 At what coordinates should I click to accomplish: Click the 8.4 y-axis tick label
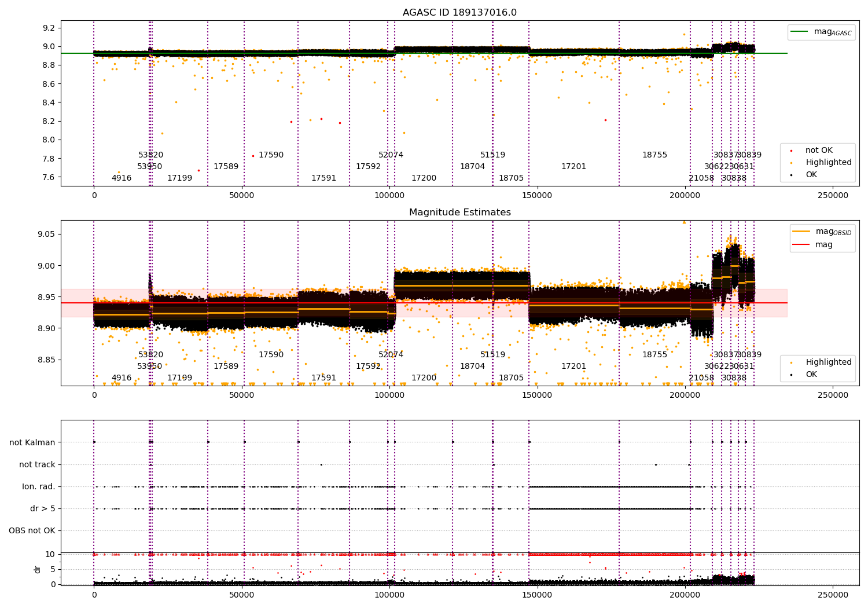49,103
